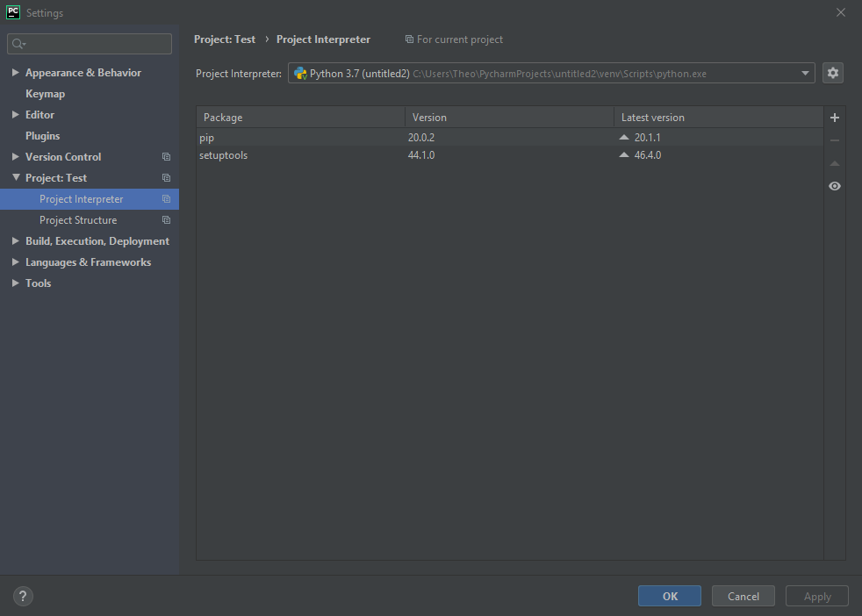
Task: Select Appearance & Behavior label
Action: (83, 73)
